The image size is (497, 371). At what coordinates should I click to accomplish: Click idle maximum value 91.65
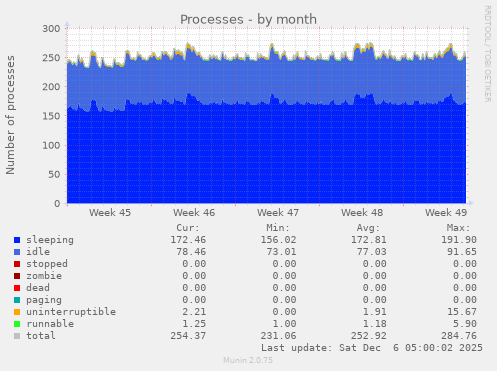462,252
